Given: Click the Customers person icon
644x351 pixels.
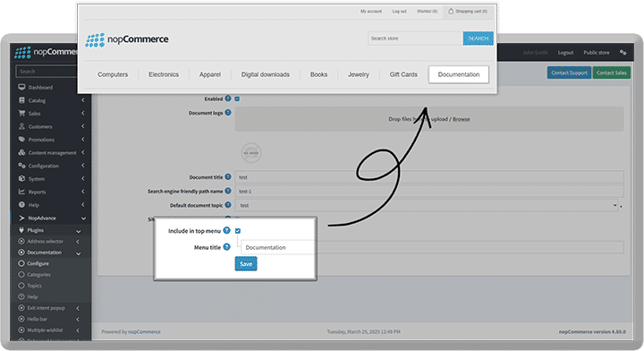Looking at the screenshot, I should click(x=21, y=126).
